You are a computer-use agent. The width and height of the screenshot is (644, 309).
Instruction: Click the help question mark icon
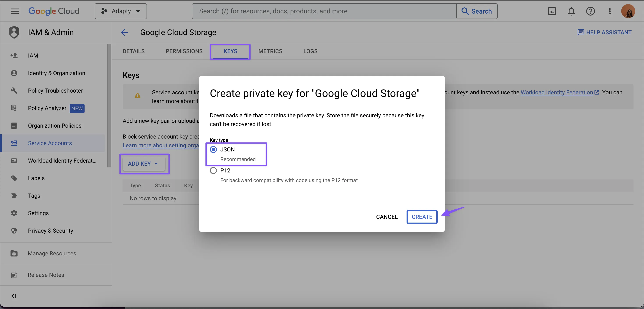click(x=590, y=11)
